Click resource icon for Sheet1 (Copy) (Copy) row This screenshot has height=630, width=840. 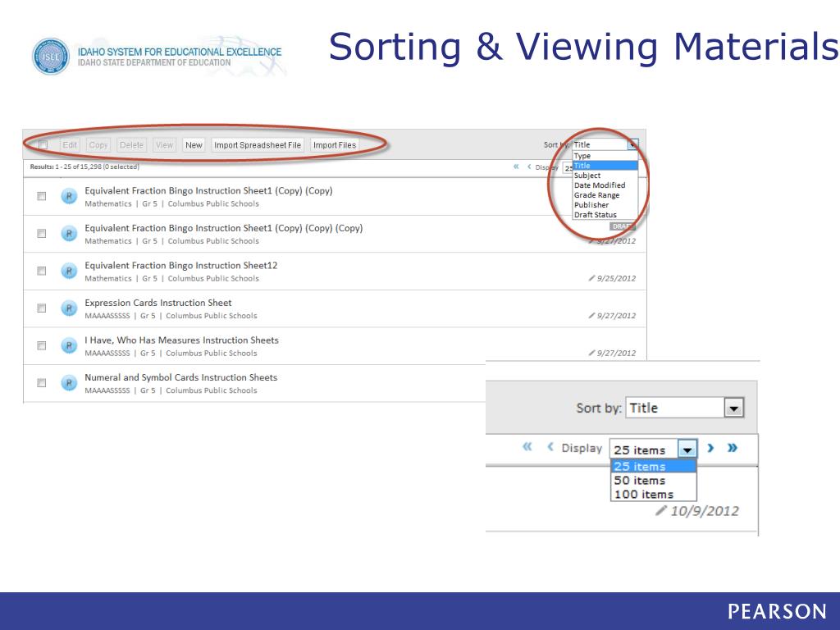click(x=69, y=196)
